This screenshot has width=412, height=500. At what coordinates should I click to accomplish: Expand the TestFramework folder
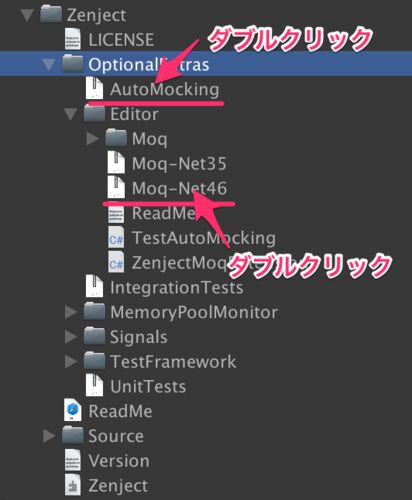tap(71, 361)
